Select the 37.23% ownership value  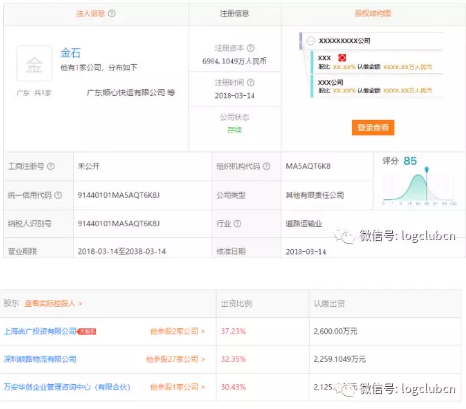click(233, 331)
